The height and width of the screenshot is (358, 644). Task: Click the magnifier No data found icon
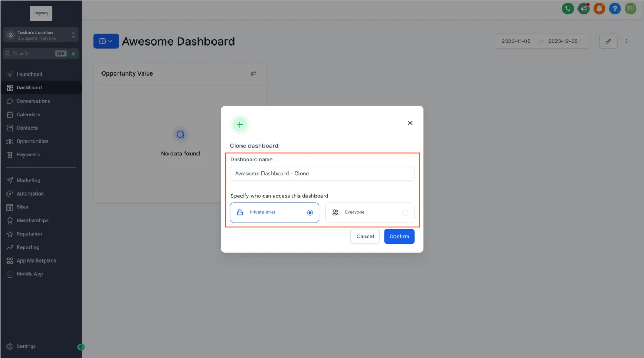(x=180, y=135)
